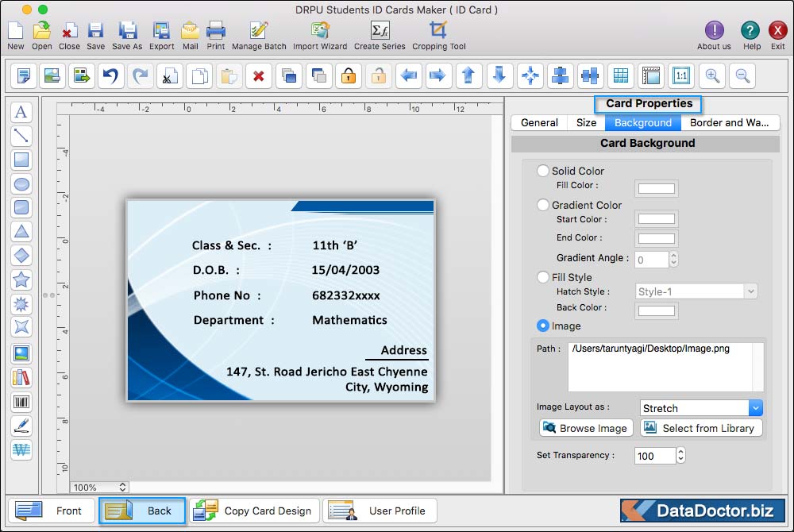Click the Redo arrow in toolbar
The image size is (794, 532).
pyautogui.click(x=141, y=76)
